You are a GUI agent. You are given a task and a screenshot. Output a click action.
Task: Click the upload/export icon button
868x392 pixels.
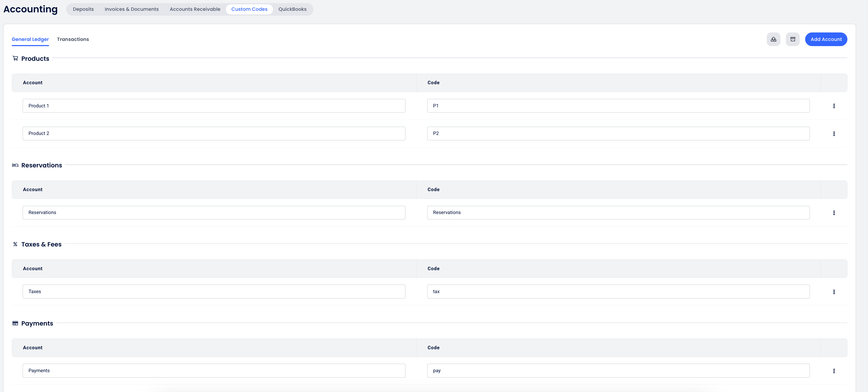pyautogui.click(x=773, y=39)
